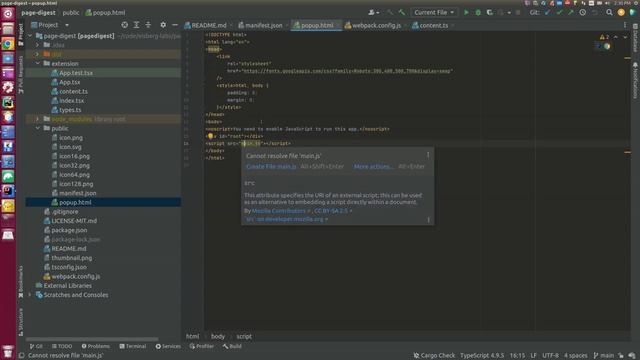Open the Project view selector dropdown
Screen dimensions: 640x360
click(50, 25)
